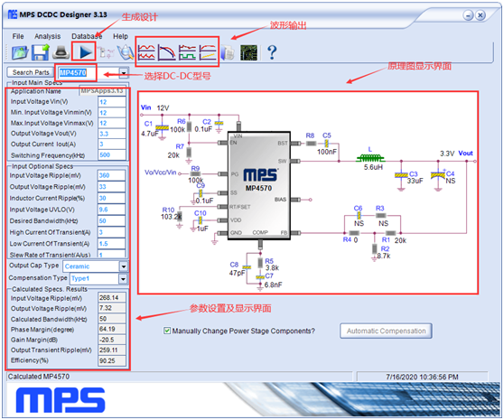Viewport: 504px width, 420px height.
Task: Click Output Voltage Vout(V) field
Action: click(112, 134)
